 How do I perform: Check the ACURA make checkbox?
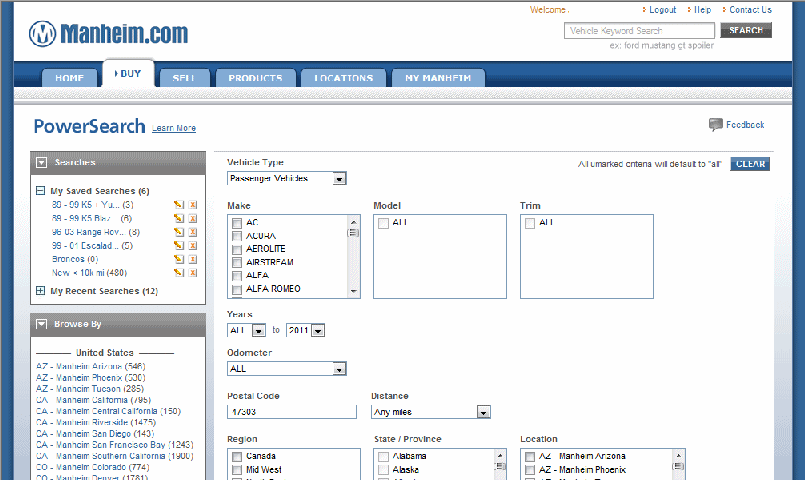(x=237, y=236)
